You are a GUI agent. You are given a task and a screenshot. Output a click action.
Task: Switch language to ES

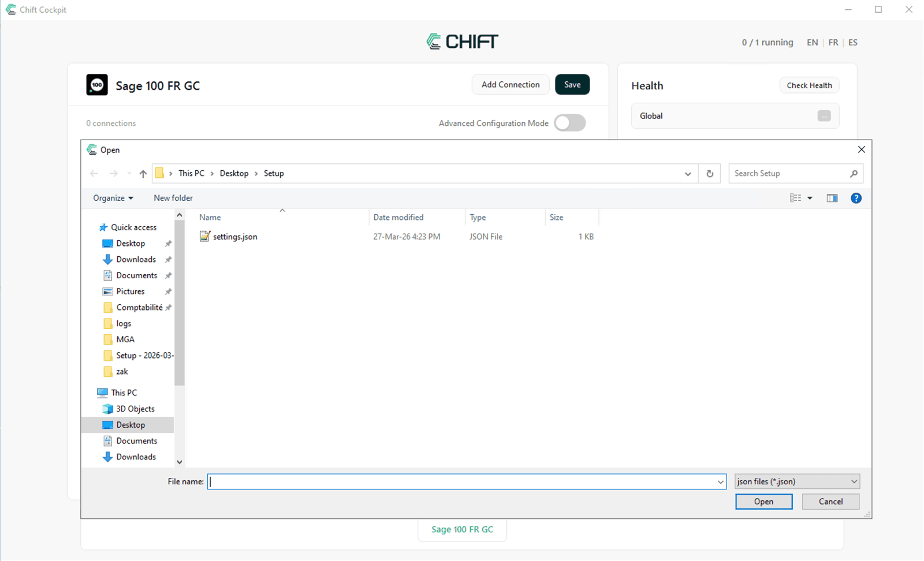pyautogui.click(x=853, y=43)
